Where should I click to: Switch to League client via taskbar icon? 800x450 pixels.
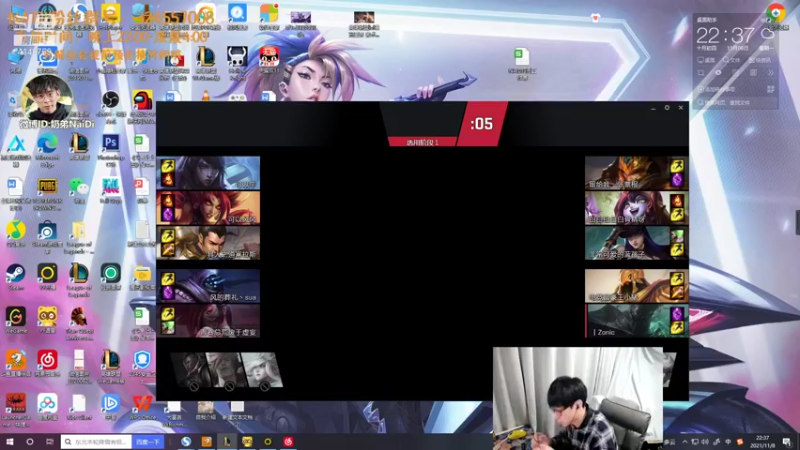pos(227,442)
